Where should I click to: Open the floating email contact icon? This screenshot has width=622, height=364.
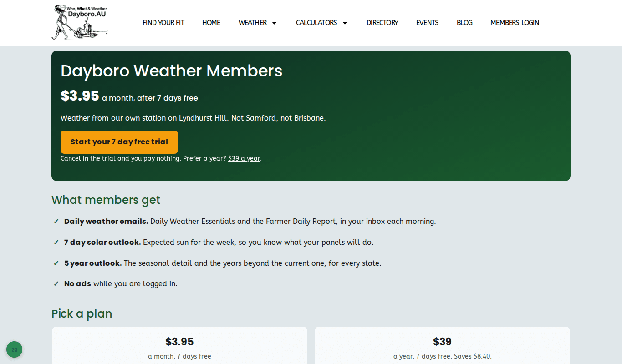(x=14, y=349)
